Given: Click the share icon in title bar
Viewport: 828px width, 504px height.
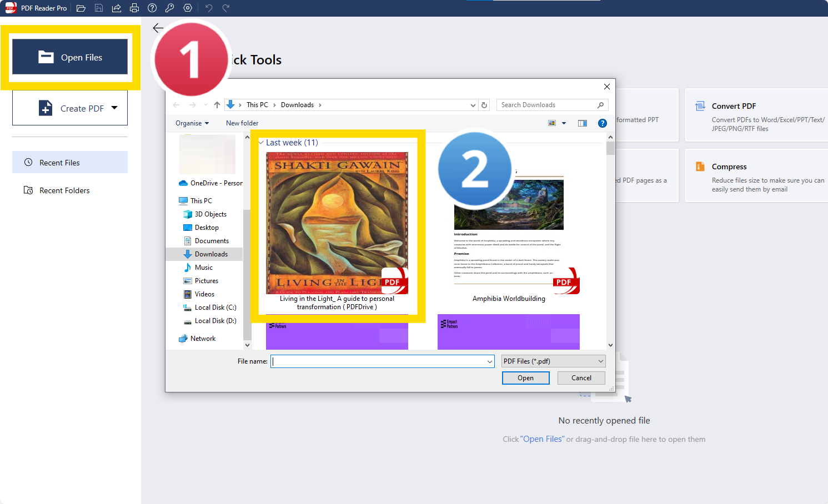Looking at the screenshot, I should tap(117, 8).
